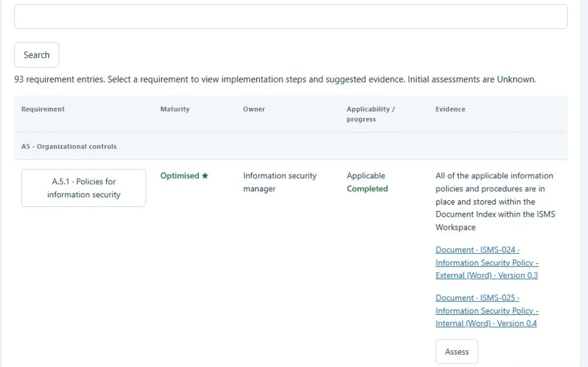Select the A5 · Organizational controls group row

[291, 147]
